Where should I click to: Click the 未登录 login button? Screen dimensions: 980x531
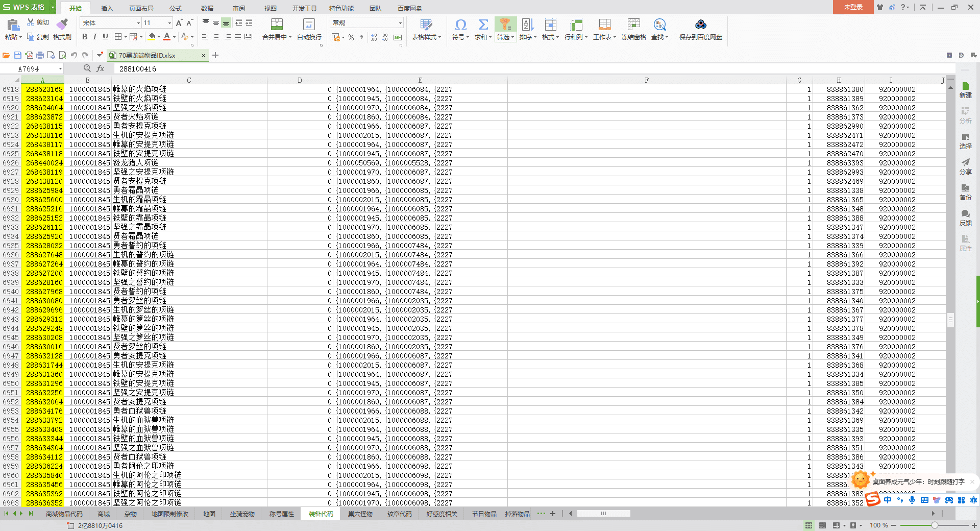[x=853, y=7]
